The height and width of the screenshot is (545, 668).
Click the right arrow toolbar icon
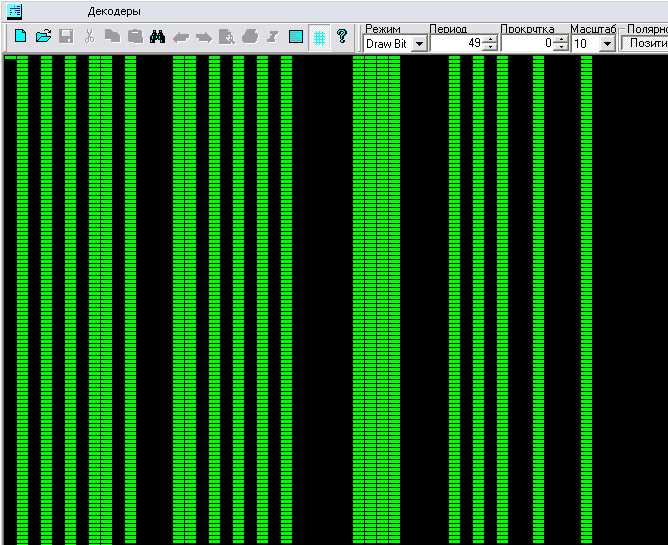(x=204, y=37)
